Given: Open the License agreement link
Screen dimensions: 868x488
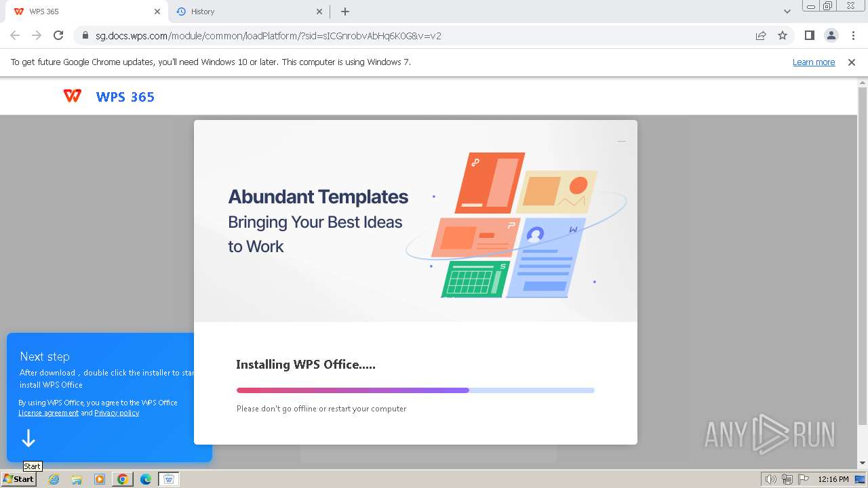Looking at the screenshot, I should (x=48, y=413).
